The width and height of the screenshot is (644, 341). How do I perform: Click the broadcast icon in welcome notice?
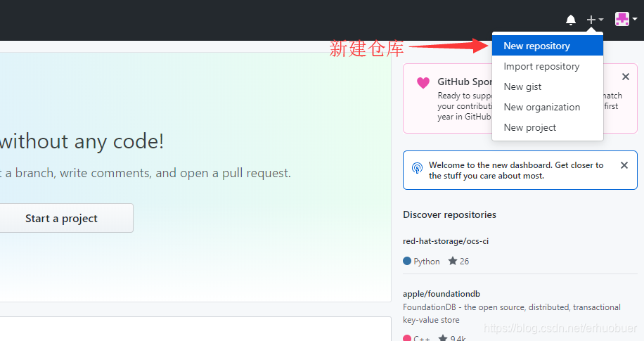pyautogui.click(x=417, y=167)
